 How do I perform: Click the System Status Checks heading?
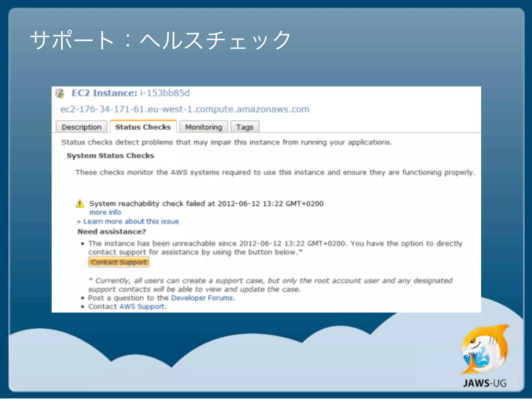point(110,156)
